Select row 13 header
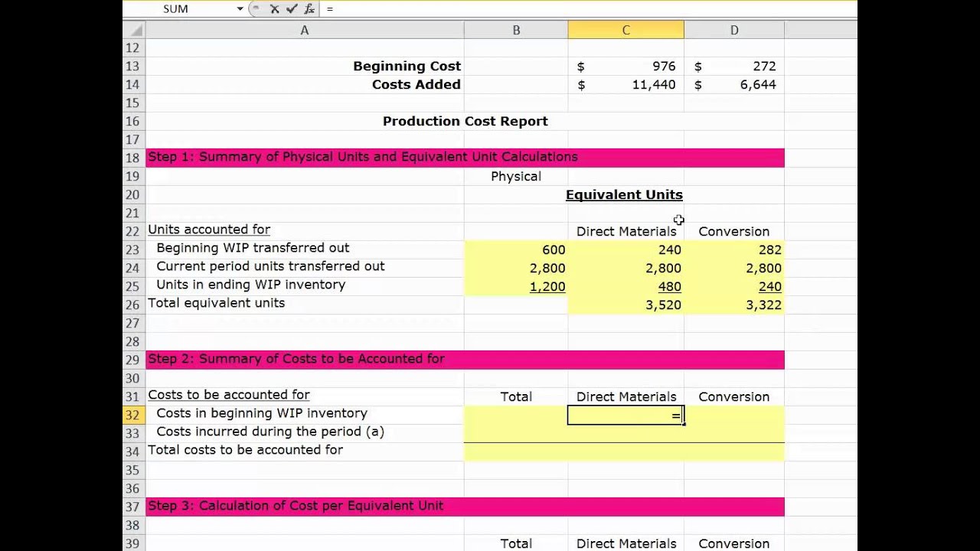980x551 pixels. [x=133, y=67]
